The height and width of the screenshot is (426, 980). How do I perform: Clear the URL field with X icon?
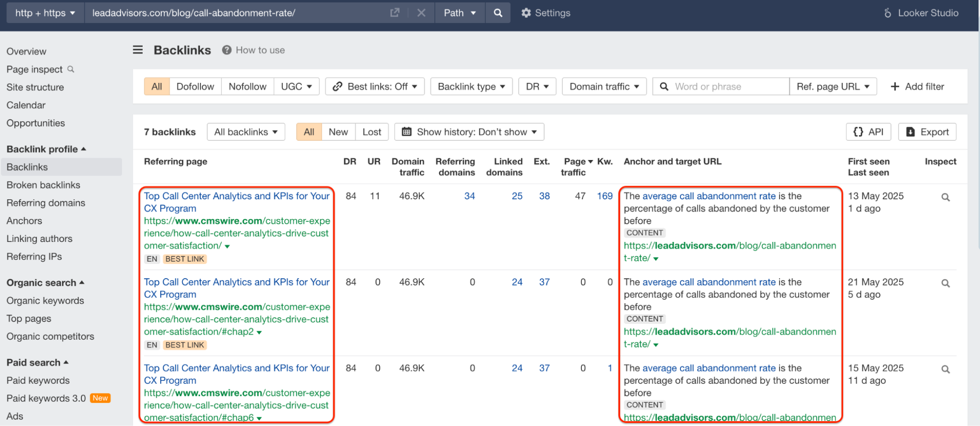421,13
